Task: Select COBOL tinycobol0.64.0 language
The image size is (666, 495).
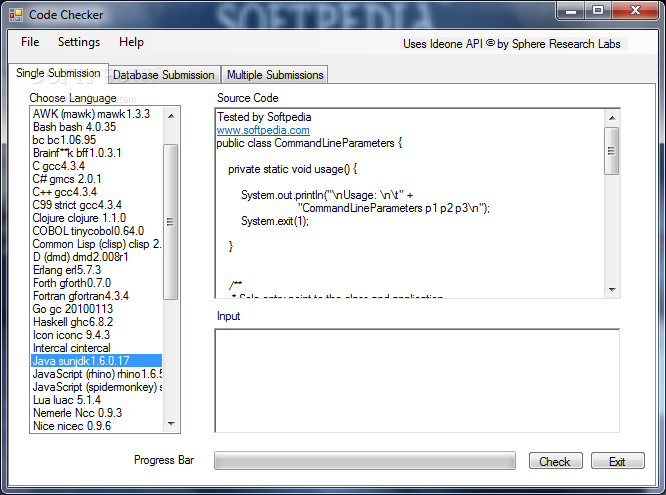Action: 96,231
